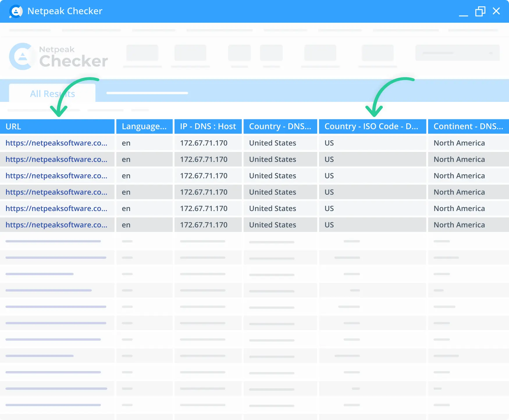
Task: Select the first row's 172.67.71.170 IP cell
Action: click(208, 143)
